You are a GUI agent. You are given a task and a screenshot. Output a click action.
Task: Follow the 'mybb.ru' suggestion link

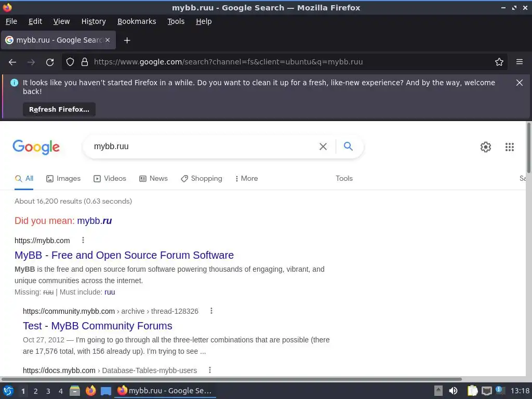pyautogui.click(x=95, y=221)
